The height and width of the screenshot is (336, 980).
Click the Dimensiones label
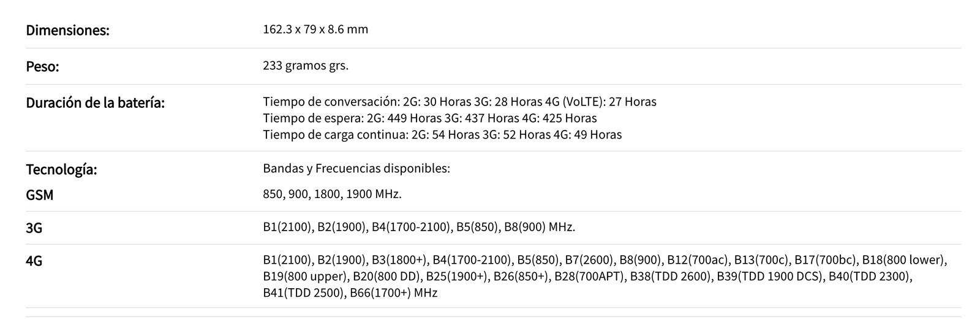tap(67, 30)
